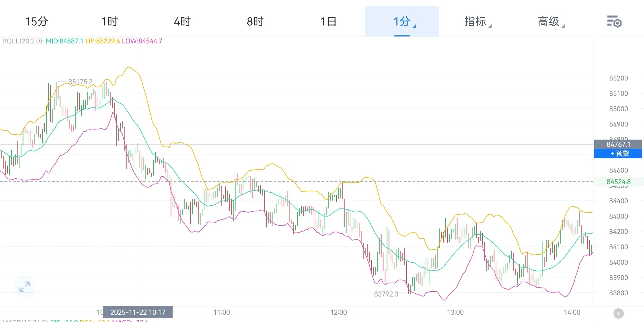Tap the 83792.0 low price marker
Image resolution: width=644 pixels, height=322 pixels.
click(386, 294)
